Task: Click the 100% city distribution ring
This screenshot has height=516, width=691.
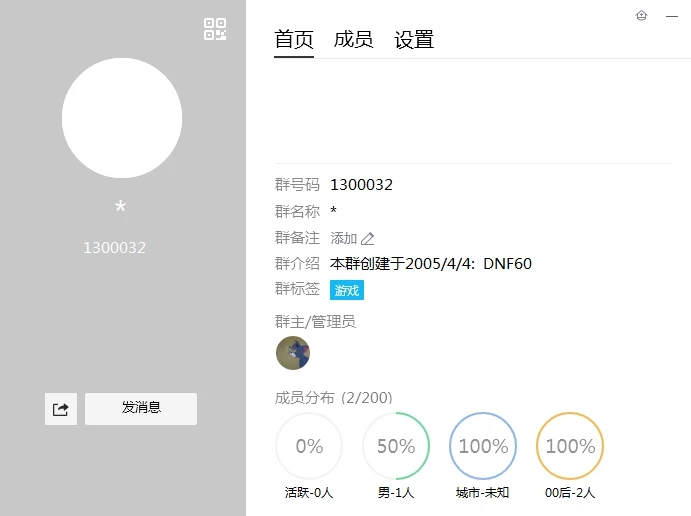Action: (483, 446)
